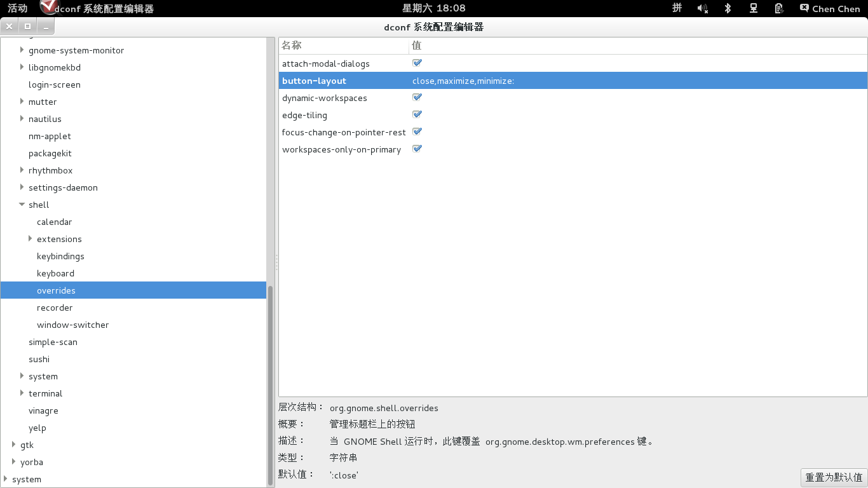This screenshot has width=868, height=488.
Task: Toggle attach-modal-dialogs checkbox
Action: tap(417, 63)
